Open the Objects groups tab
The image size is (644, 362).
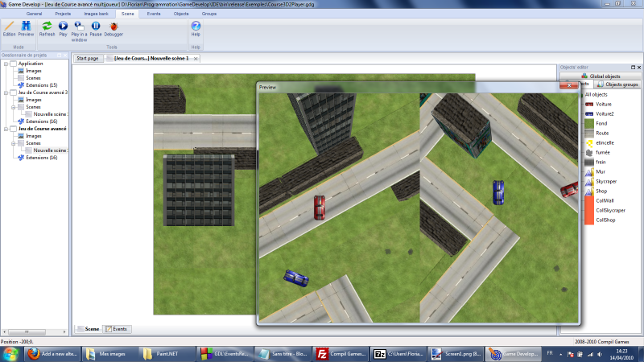(x=617, y=84)
